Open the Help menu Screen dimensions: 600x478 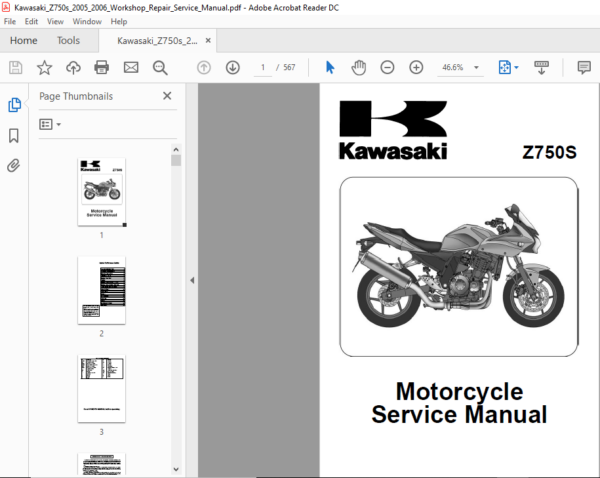point(119,21)
